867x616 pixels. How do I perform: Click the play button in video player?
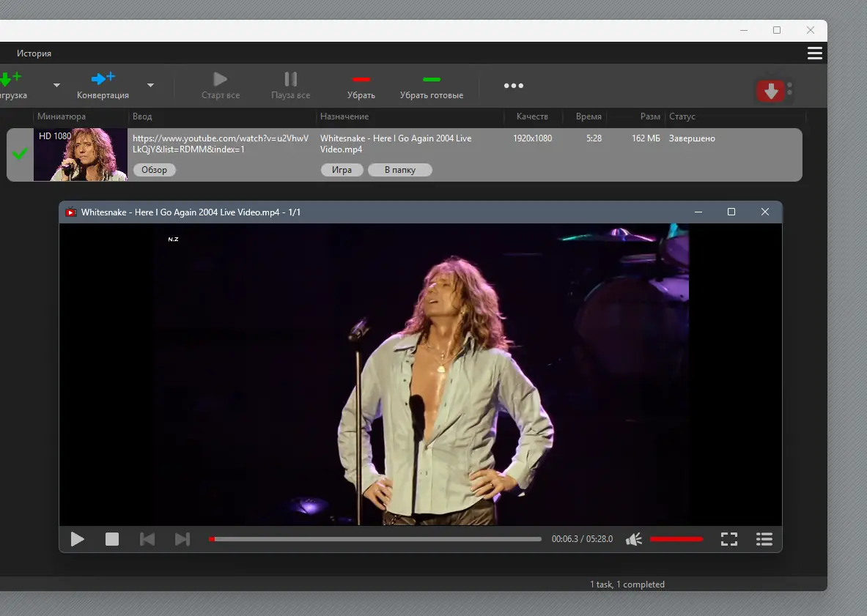(78, 540)
